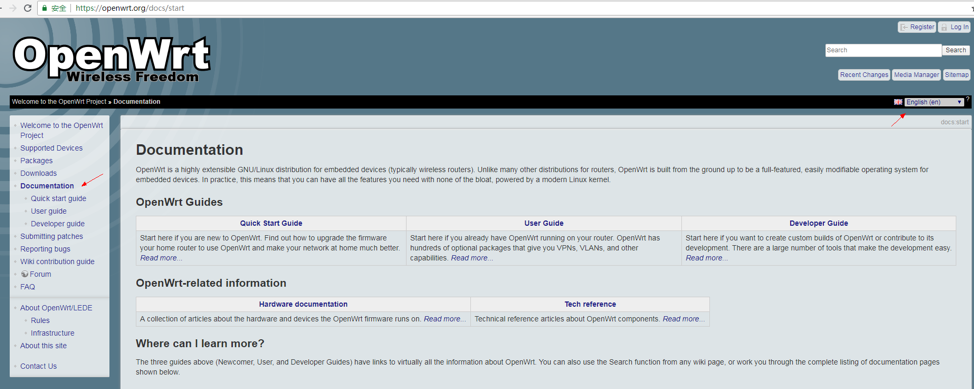The height and width of the screenshot is (389, 974).
Task: Click Hardware documentation heading link
Action: 303,304
